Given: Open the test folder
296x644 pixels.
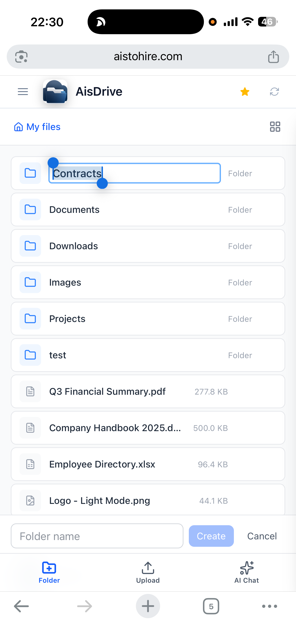Looking at the screenshot, I should click(x=148, y=355).
